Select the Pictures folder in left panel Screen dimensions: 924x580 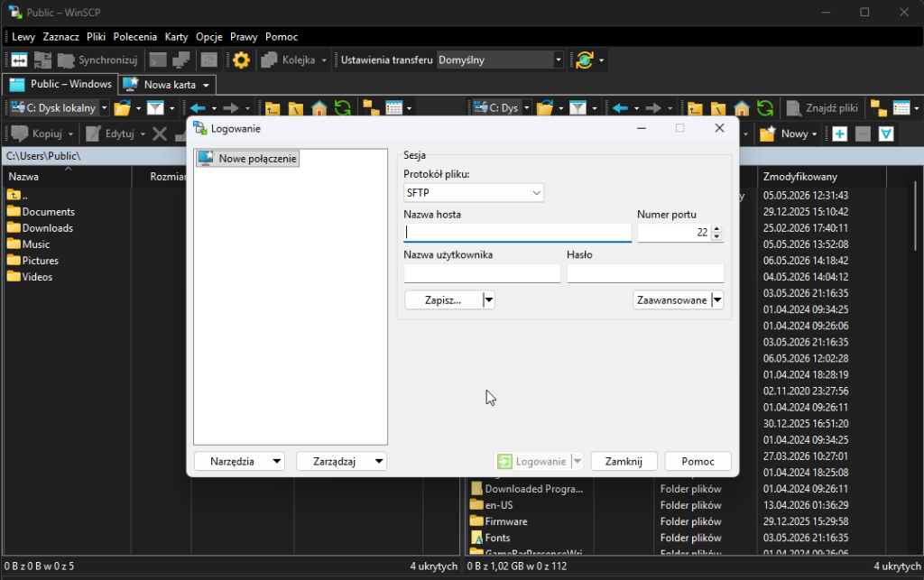[x=32, y=261]
